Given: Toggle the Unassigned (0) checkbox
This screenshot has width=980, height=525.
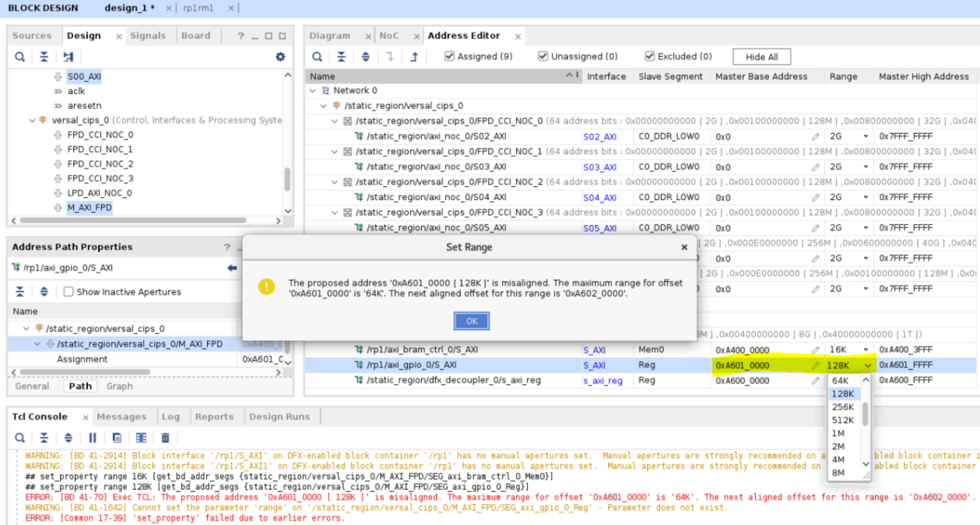Looking at the screenshot, I should 543,56.
